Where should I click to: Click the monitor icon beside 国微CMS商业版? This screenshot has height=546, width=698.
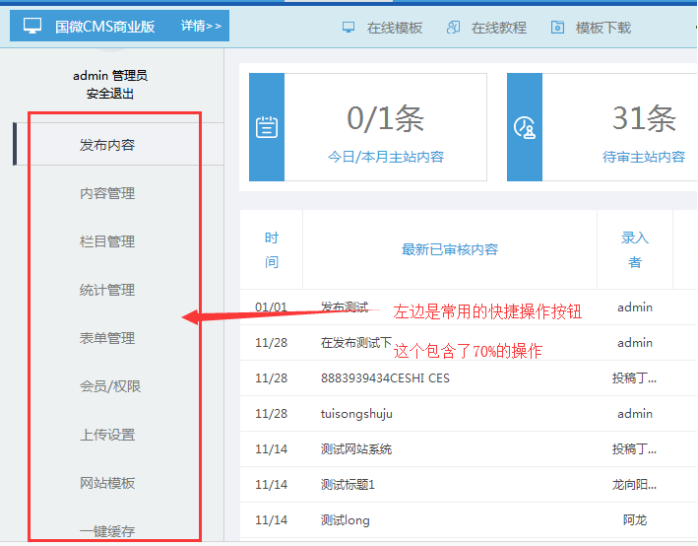click(x=33, y=26)
